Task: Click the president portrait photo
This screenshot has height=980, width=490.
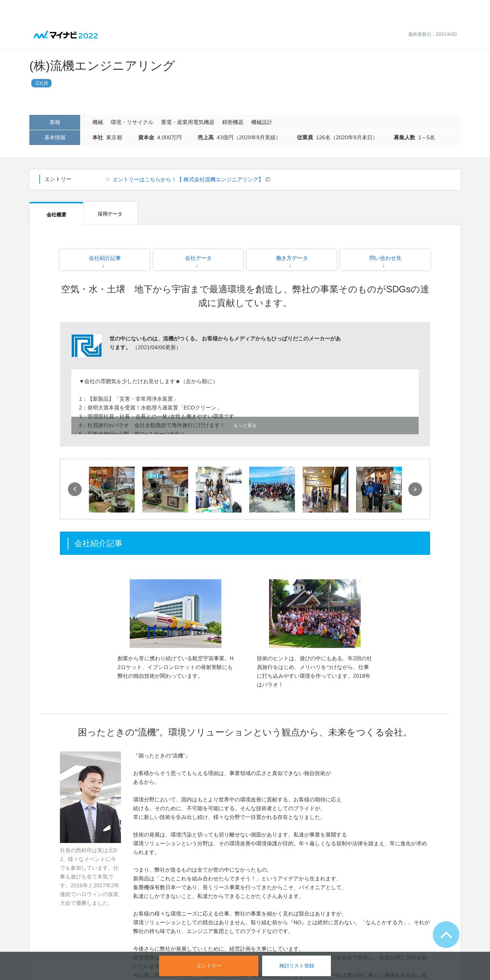Action: coord(90,797)
